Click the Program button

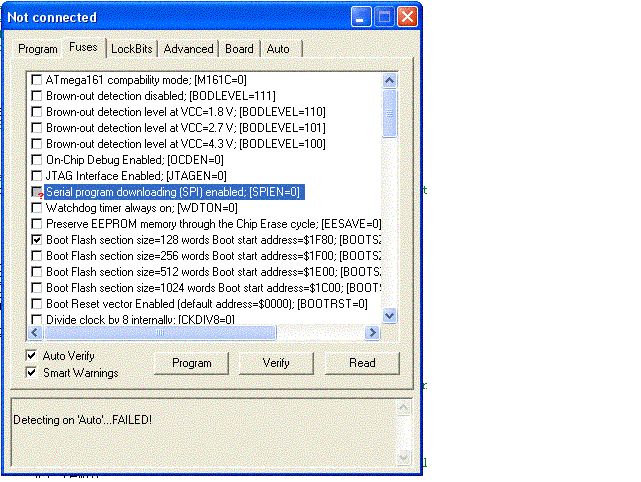pos(191,363)
